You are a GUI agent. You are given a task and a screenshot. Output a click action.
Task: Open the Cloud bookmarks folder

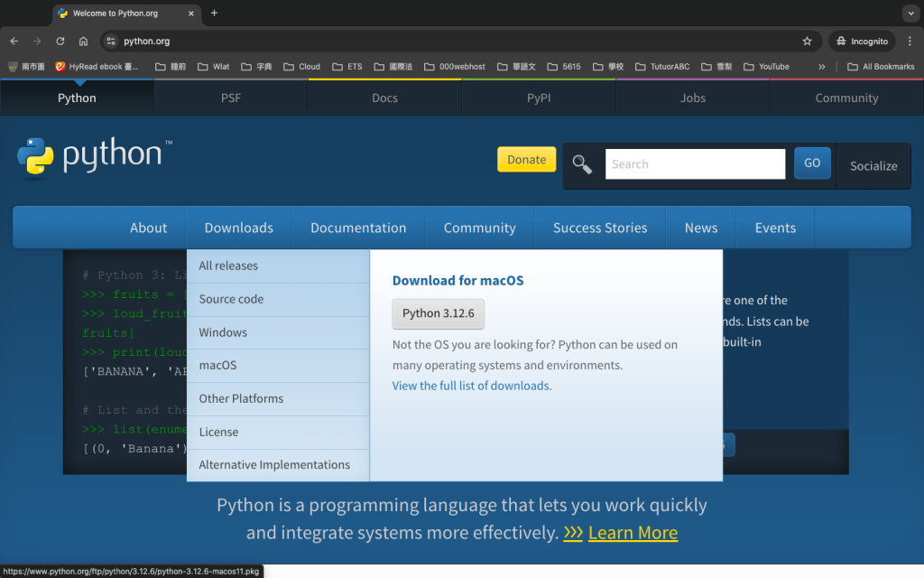tap(301, 67)
